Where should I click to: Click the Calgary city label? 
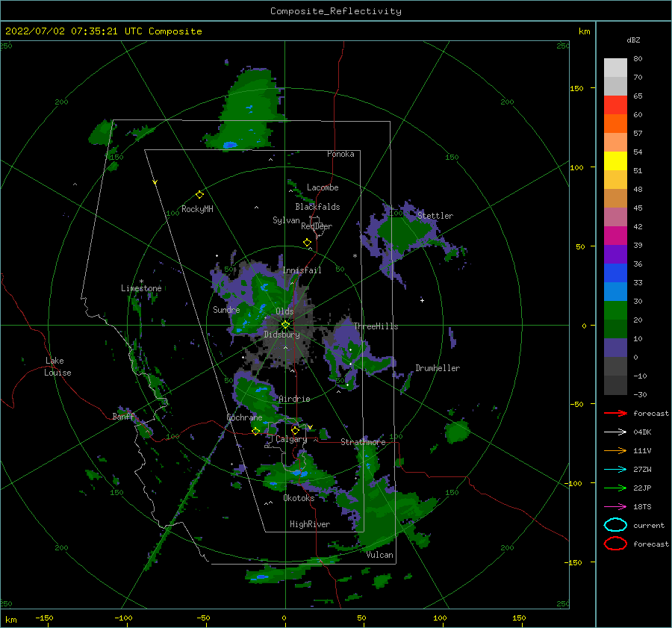click(291, 439)
